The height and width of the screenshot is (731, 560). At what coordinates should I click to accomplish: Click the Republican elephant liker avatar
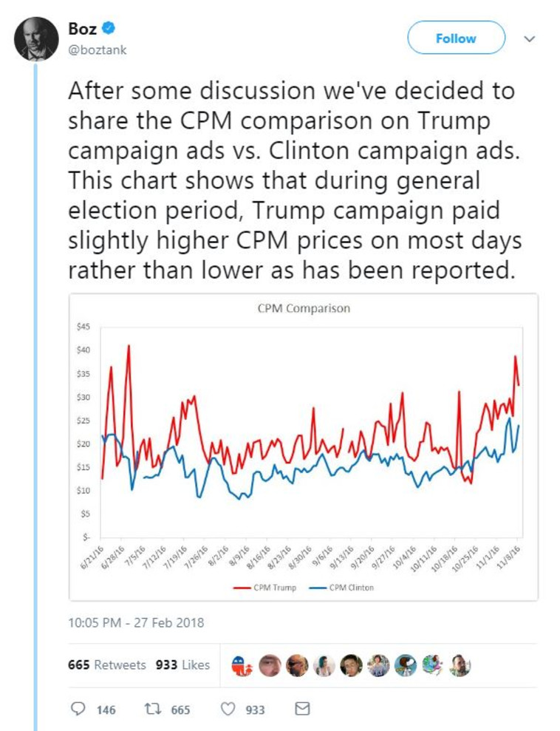pos(241,664)
